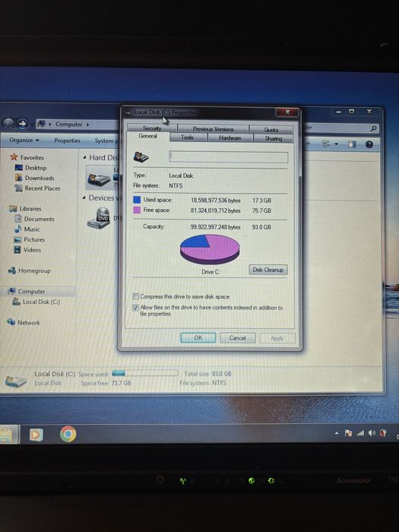Viewport: 399px width, 532px height.
Task: Change view icon in Explorer toolbar
Action: (326, 144)
